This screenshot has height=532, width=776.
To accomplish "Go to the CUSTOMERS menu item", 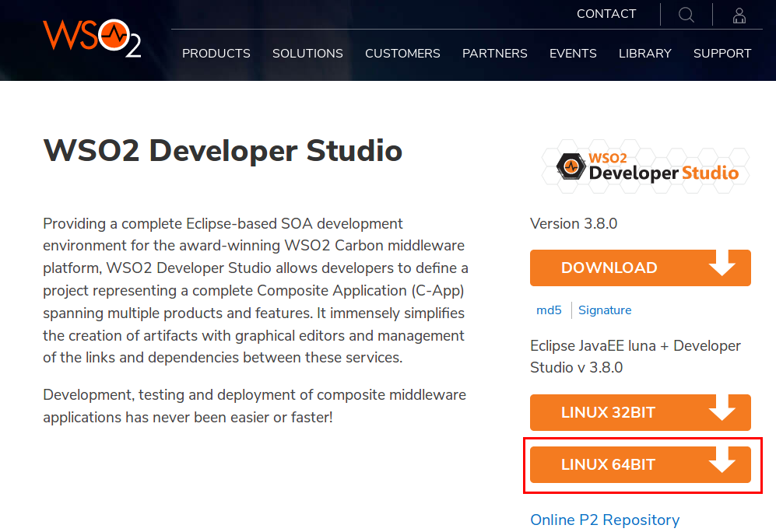I will point(402,54).
